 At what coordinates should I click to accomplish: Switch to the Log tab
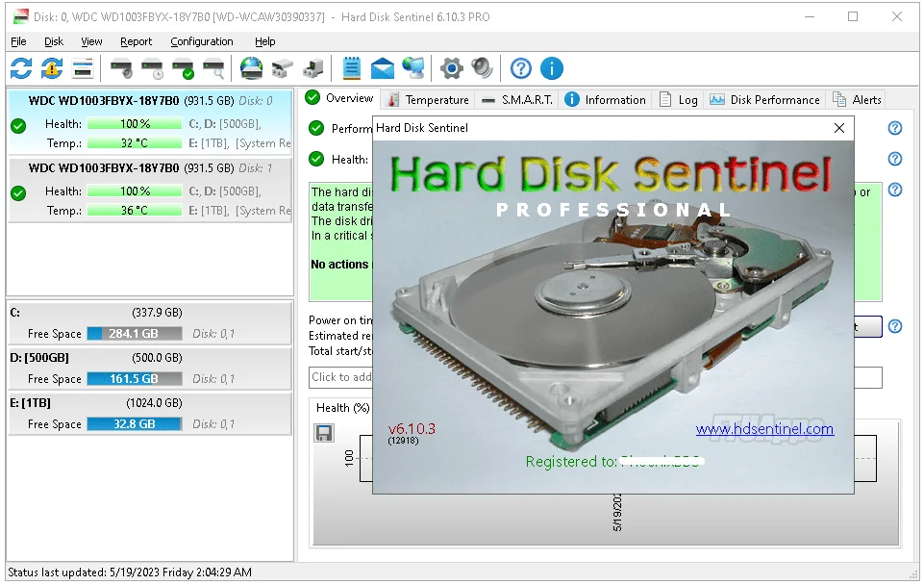(678, 100)
